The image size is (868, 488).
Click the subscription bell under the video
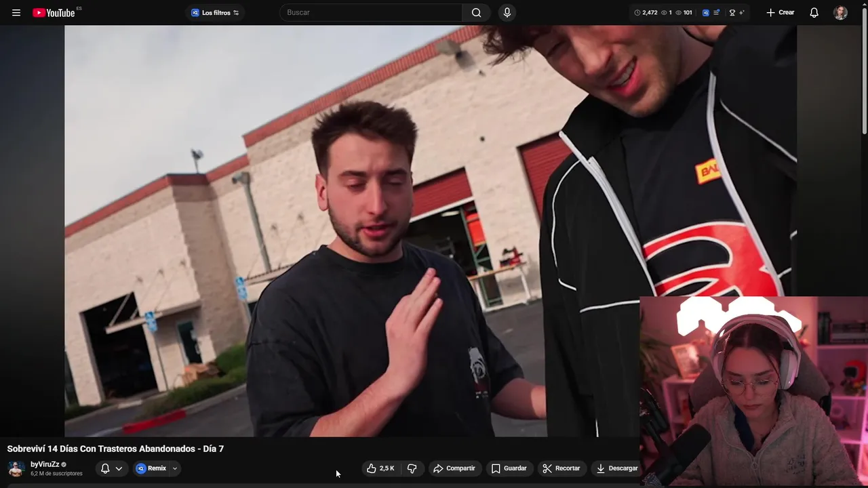click(105, 468)
